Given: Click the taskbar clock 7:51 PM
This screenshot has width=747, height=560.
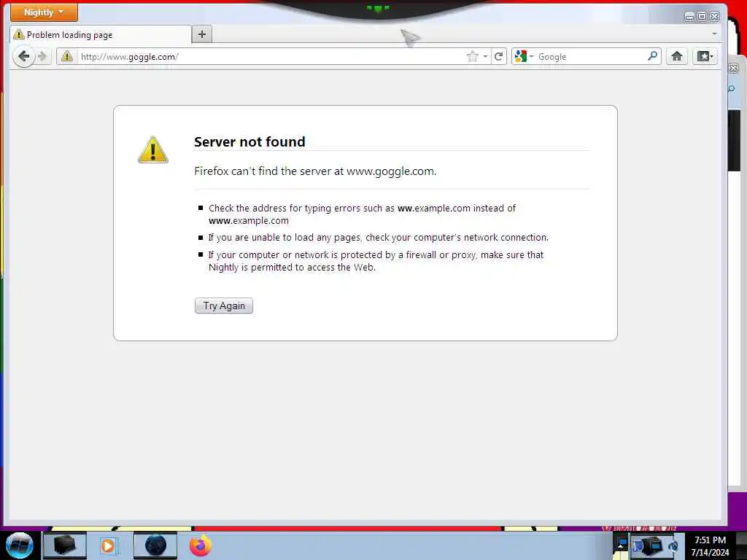Looking at the screenshot, I should click(710, 545).
